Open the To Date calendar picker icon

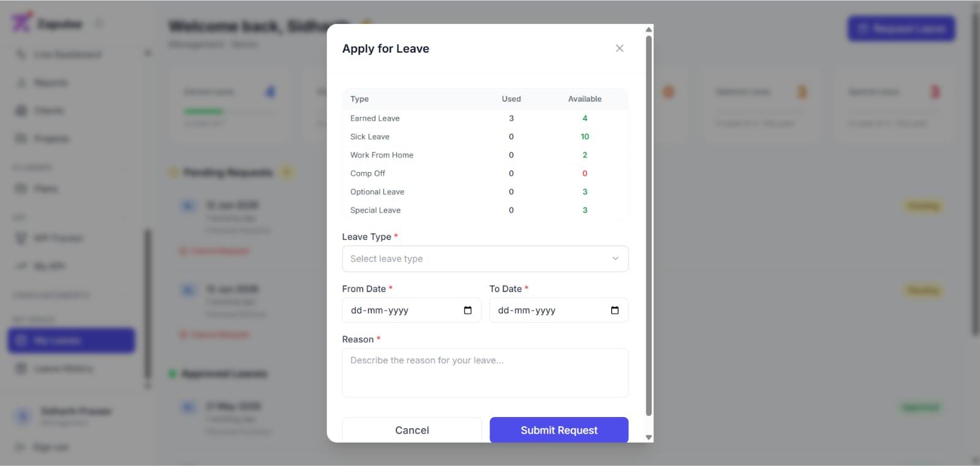tap(615, 310)
